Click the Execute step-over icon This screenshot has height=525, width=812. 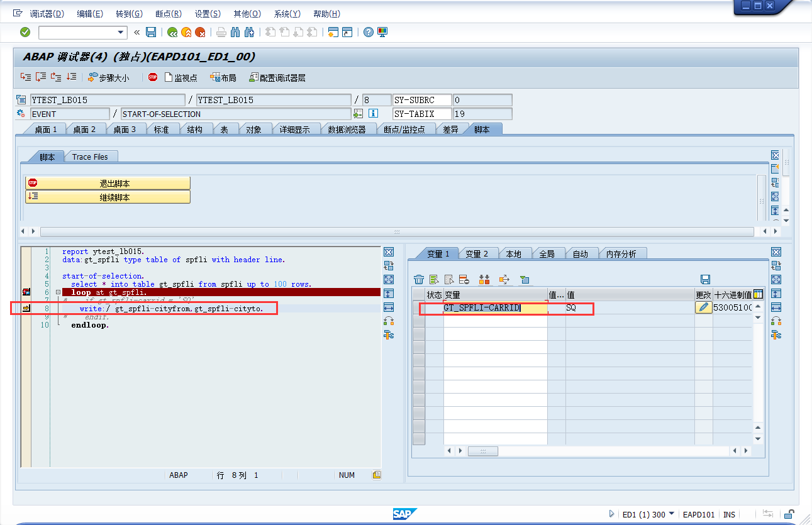coord(41,77)
